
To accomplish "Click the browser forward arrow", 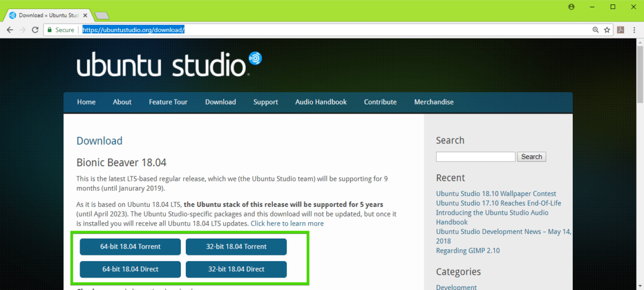I will point(23,30).
